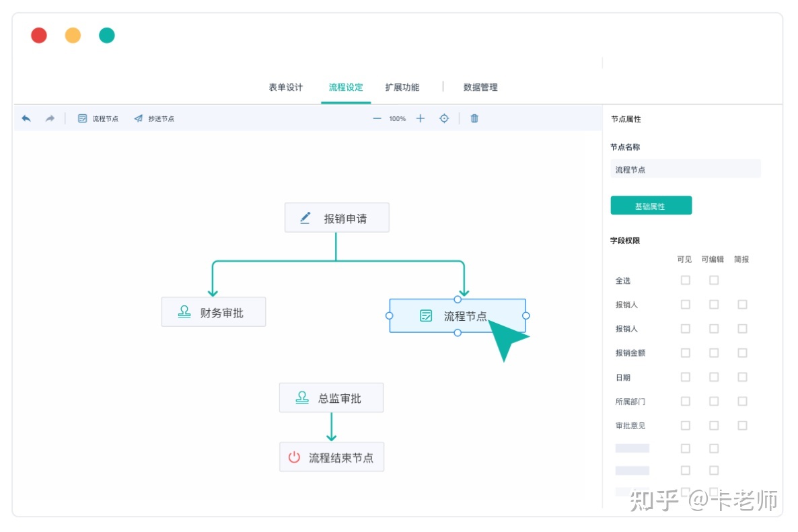
Task: Click the zoom in plus icon
Action: (x=420, y=118)
